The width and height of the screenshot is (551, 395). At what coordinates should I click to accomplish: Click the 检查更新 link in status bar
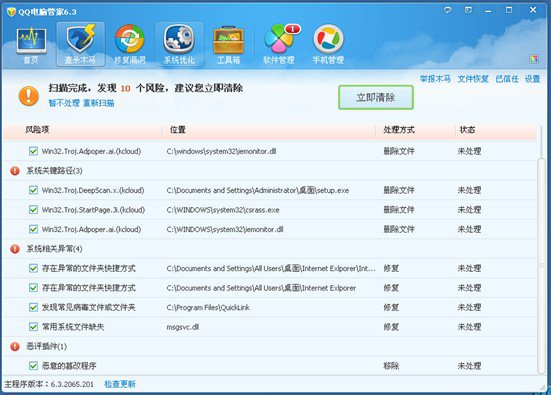pyautogui.click(x=120, y=384)
